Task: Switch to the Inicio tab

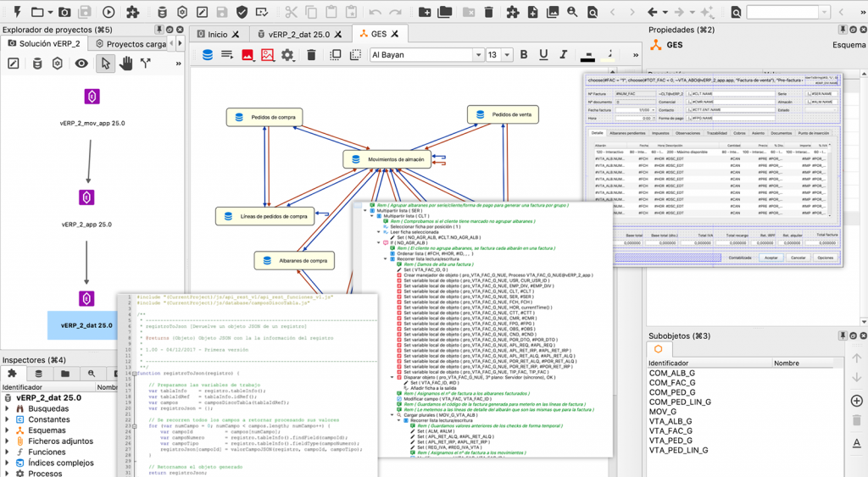Action: [218, 34]
